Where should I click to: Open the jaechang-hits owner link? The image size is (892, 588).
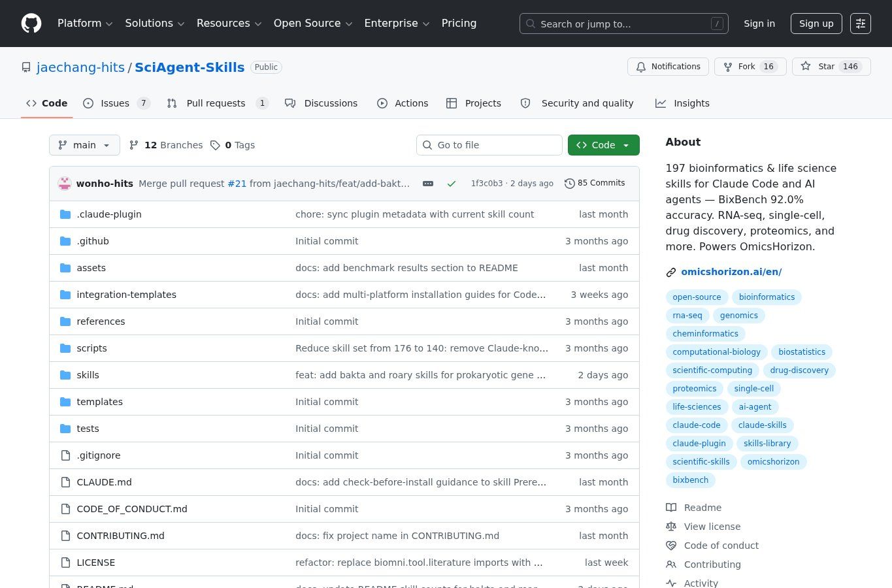point(80,67)
